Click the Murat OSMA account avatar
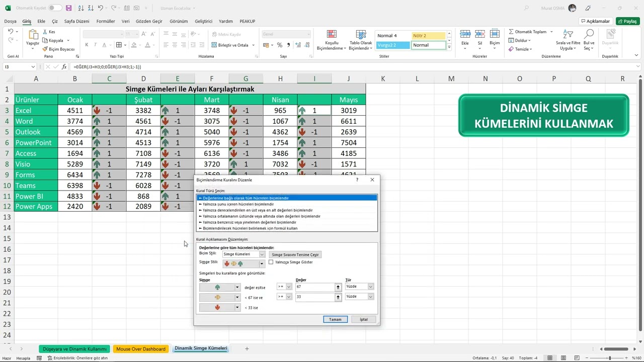Image resolution: width=644 pixels, height=362 pixels. [572, 8]
